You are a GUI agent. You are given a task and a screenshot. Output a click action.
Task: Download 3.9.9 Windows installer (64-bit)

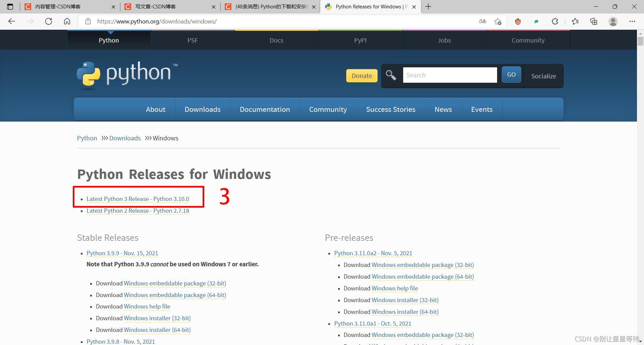point(157,330)
